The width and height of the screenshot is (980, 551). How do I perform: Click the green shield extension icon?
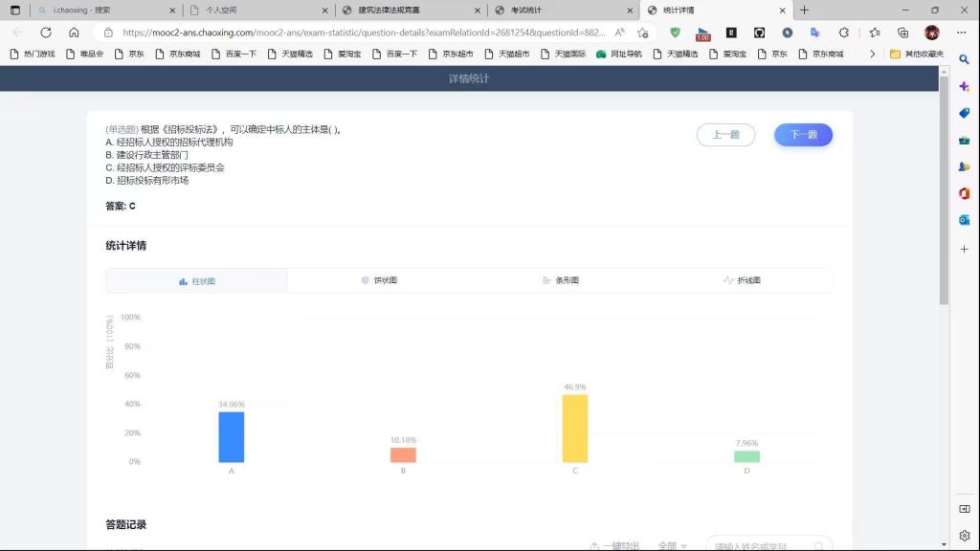click(675, 32)
